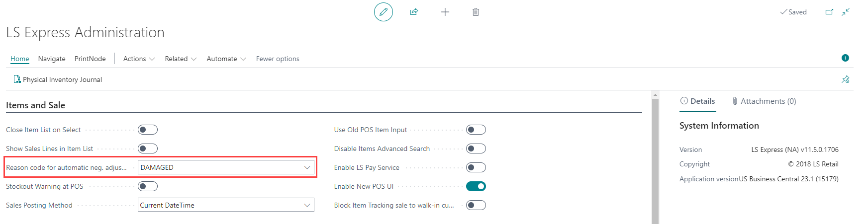
Task: Click the share icon in header
Action: pos(414,12)
